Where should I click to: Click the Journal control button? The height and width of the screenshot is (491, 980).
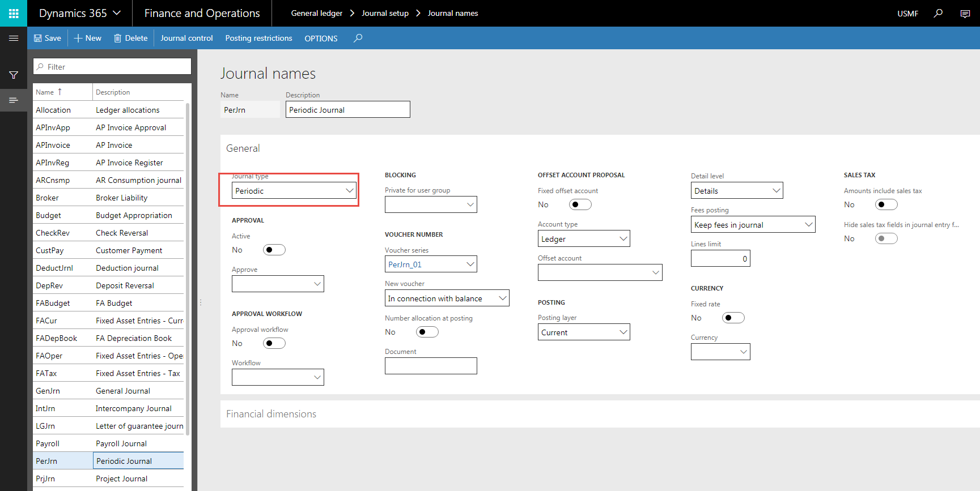coord(186,38)
